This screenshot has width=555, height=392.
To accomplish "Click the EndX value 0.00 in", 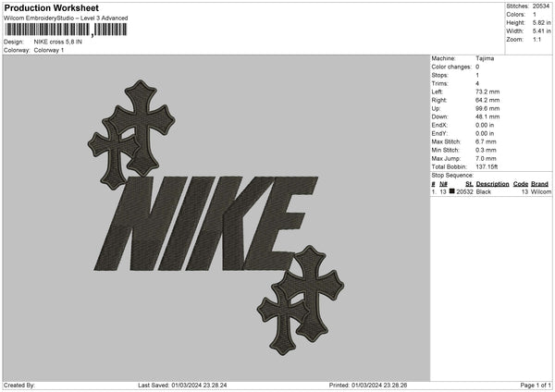I will point(485,125).
